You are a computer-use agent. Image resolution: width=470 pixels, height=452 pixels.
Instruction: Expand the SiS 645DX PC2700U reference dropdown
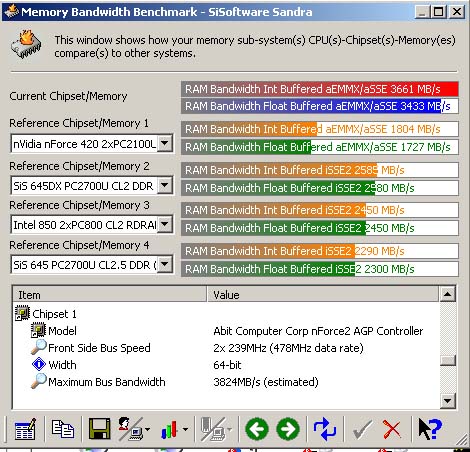tap(165, 185)
